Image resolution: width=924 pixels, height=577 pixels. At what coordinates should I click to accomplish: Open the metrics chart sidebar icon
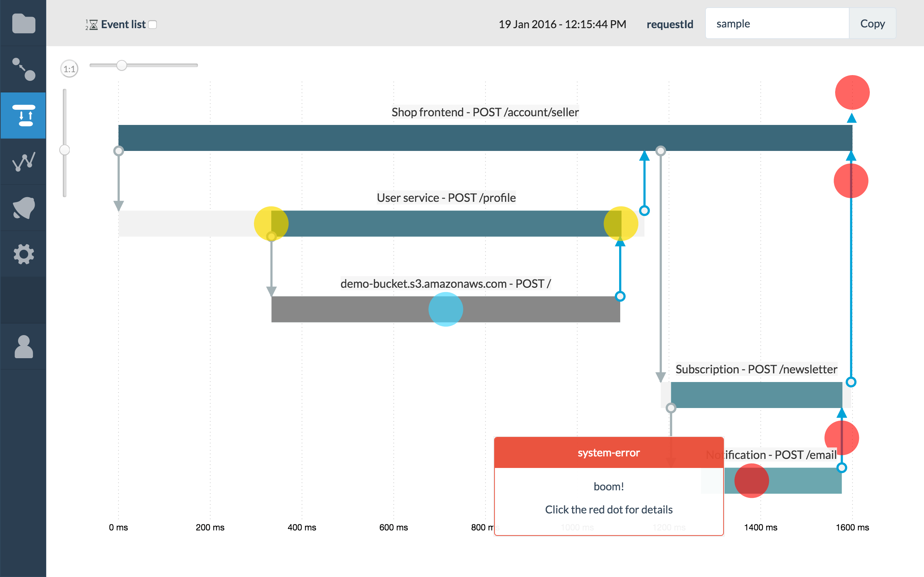click(24, 161)
